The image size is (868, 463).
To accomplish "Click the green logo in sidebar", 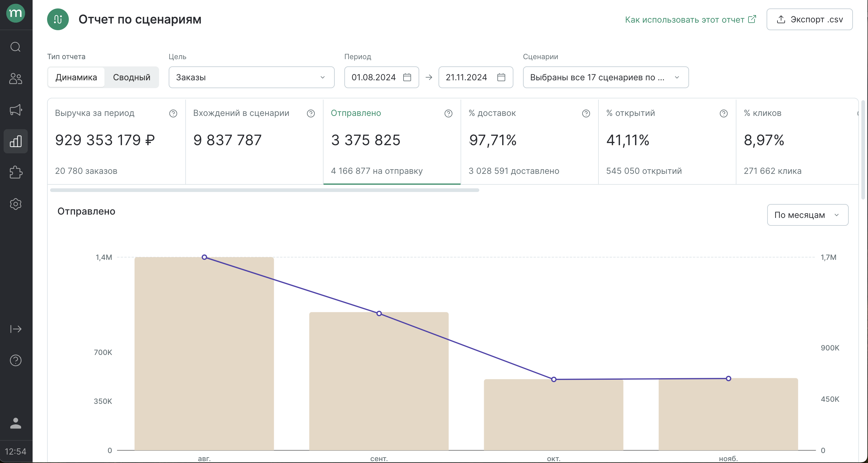I will 15,14.
